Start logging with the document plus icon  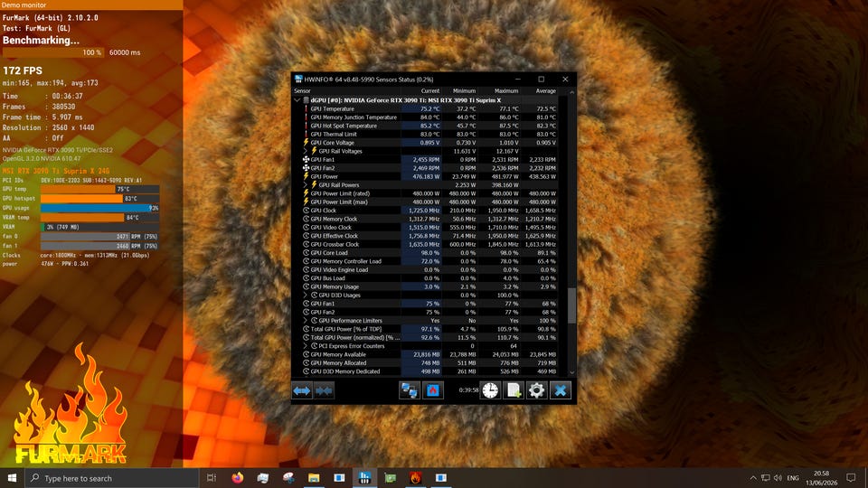pyautogui.click(x=514, y=390)
